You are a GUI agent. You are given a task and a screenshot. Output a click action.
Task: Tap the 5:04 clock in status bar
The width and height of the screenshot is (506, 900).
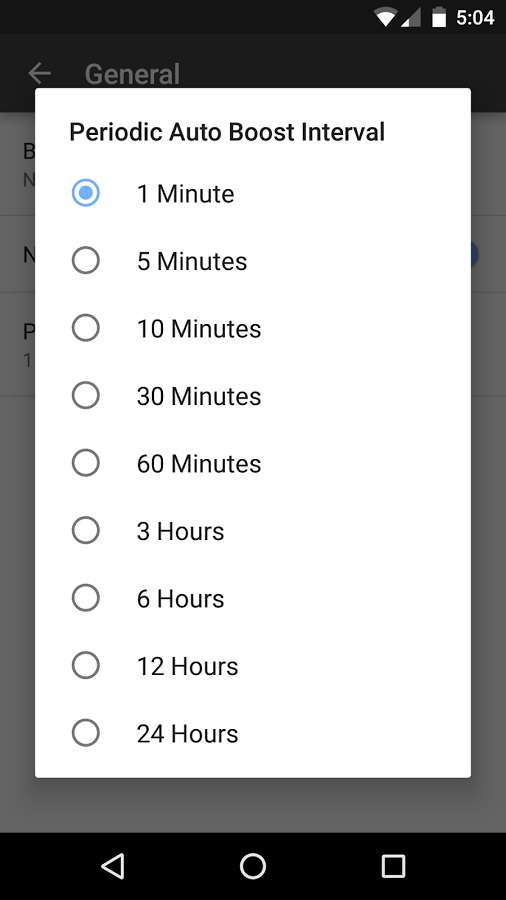(x=475, y=18)
